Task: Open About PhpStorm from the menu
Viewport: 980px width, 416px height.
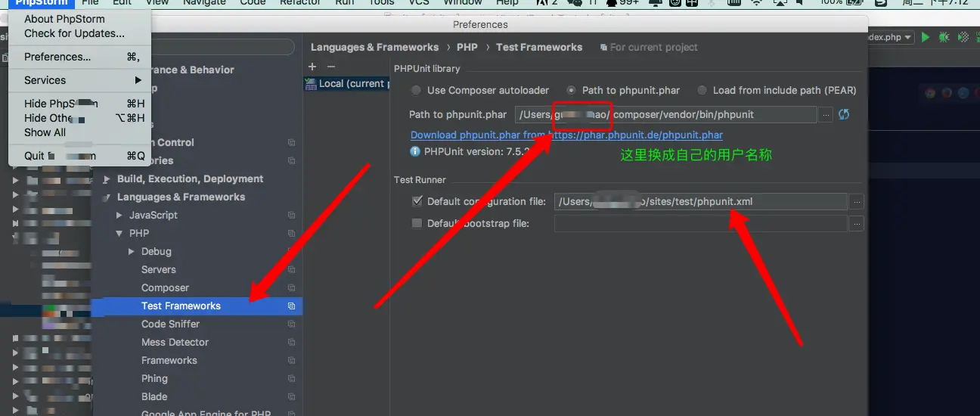Action: tap(64, 19)
